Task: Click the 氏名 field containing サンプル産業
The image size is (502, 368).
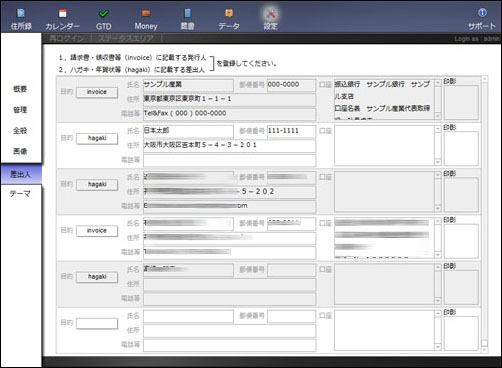Action: (x=188, y=85)
